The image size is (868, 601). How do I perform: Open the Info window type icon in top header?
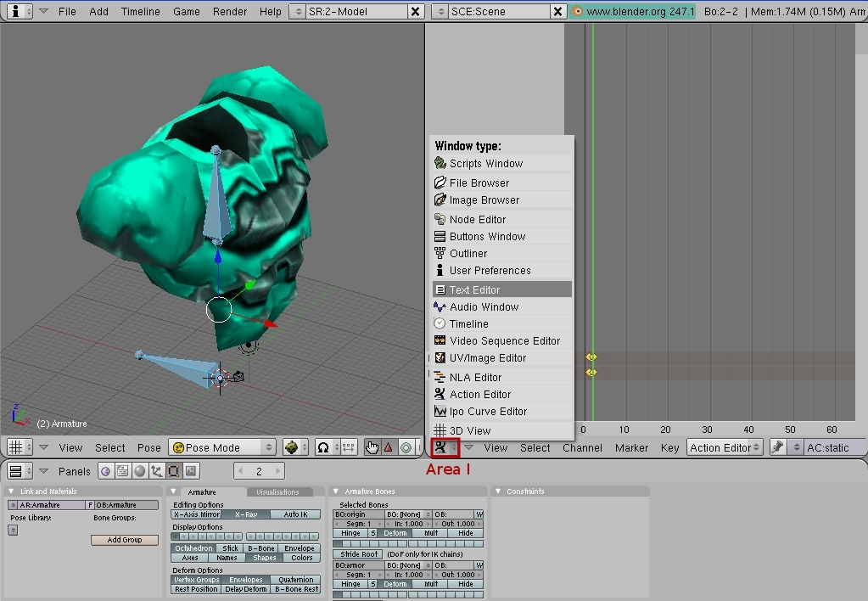pyautogui.click(x=20, y=11)
